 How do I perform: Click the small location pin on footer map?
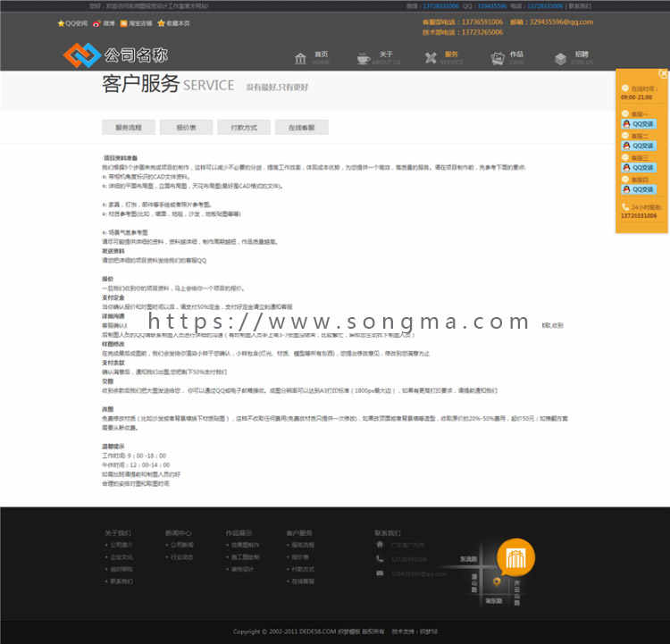coord(497,581)
